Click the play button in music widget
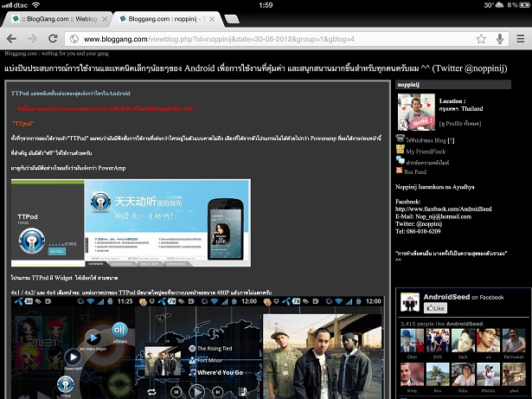The height and width of the screenshot is (399, 532). tap(196, 392)
